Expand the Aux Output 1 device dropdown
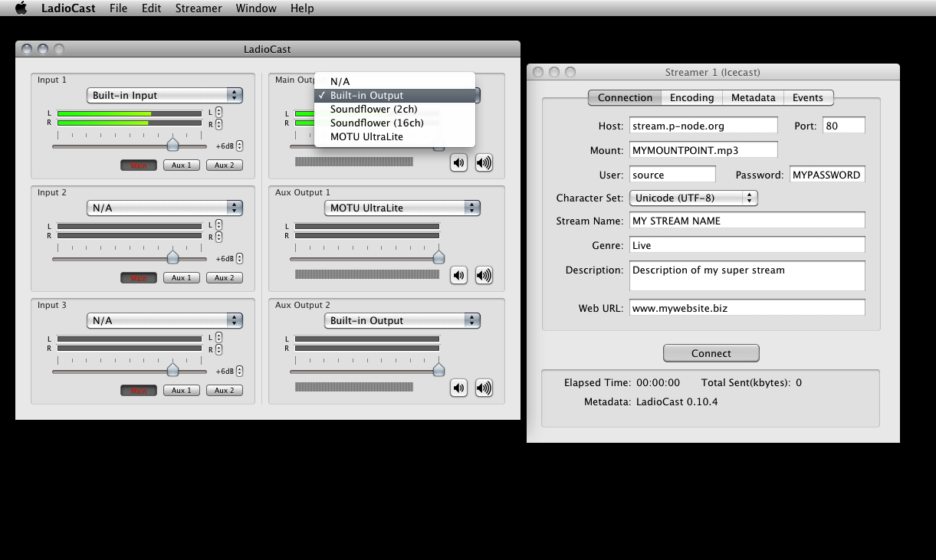Screen dimensions: 936x560 (402, 208)
